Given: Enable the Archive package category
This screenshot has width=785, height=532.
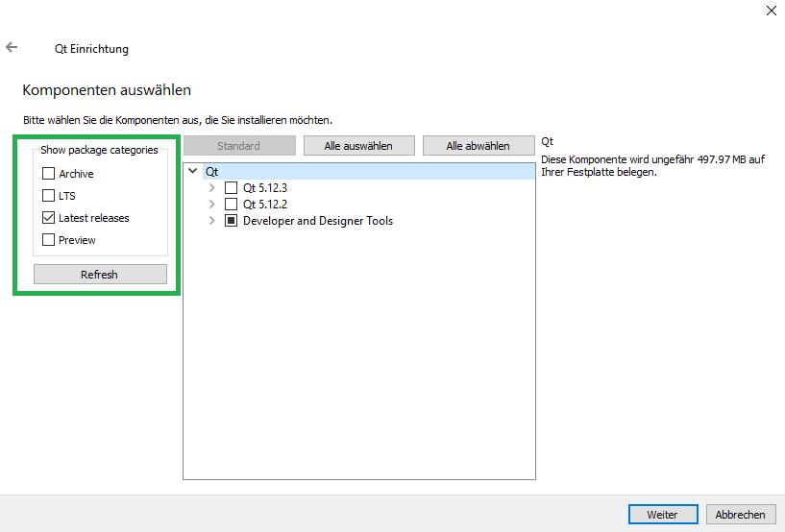Looking at the screenshot, I should (x=49, y=174).
